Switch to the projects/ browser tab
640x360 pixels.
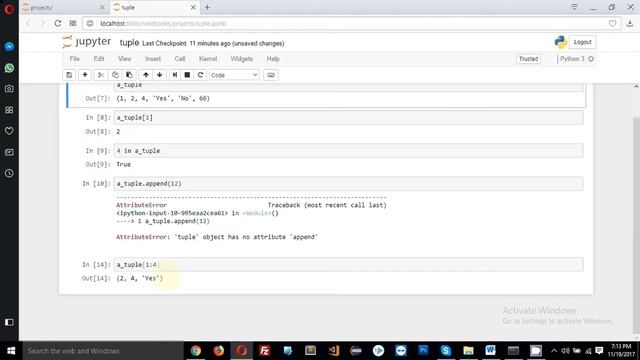[x=62, y=7]
